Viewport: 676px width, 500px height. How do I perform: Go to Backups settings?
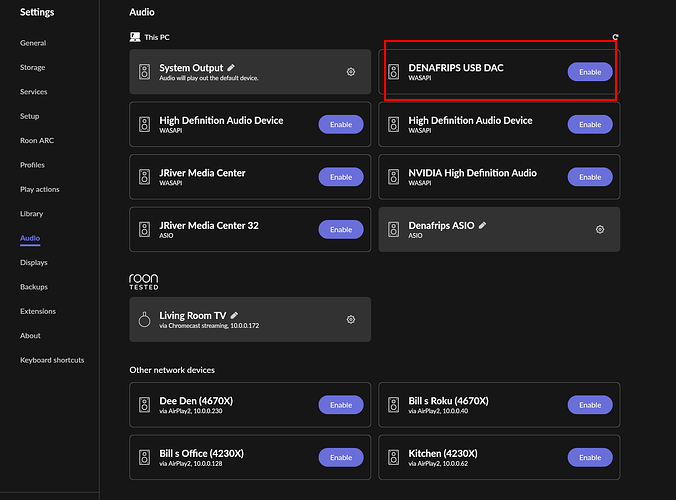pos(34,287)
